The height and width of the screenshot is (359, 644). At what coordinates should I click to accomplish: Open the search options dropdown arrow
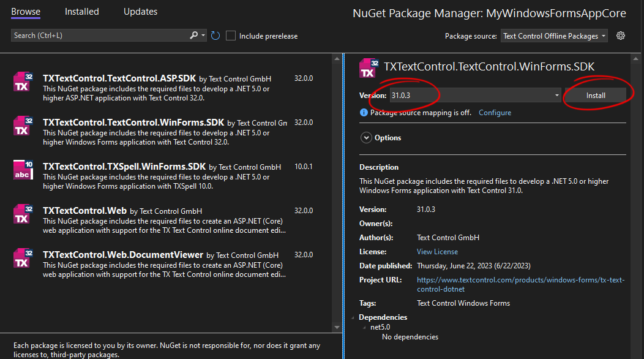tap(203, 36)
